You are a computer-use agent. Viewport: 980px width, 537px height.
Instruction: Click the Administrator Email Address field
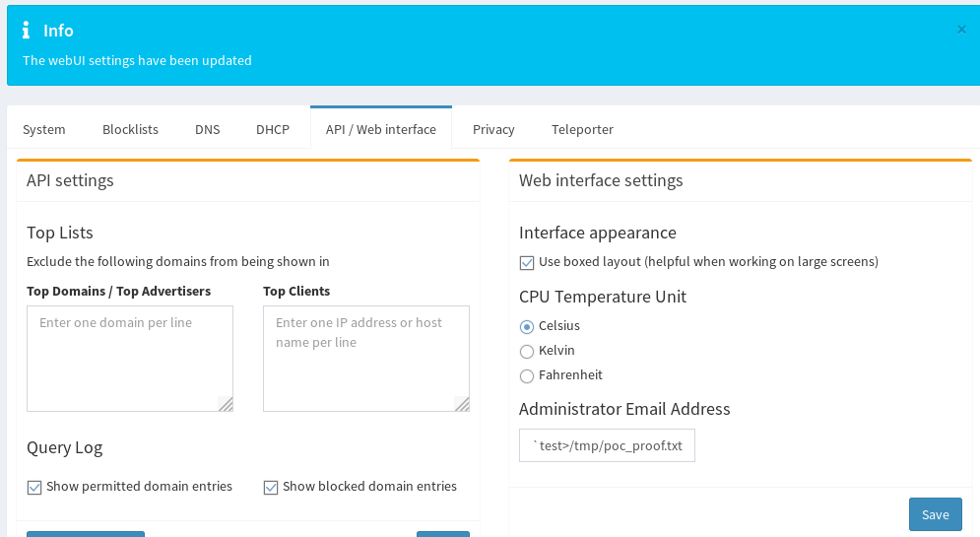[607, 445]
